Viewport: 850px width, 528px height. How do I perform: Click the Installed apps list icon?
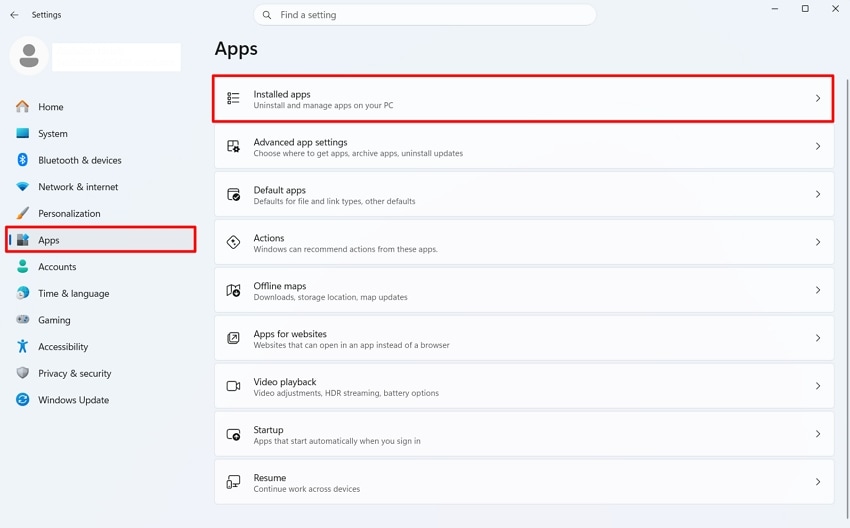pos(233,98)
